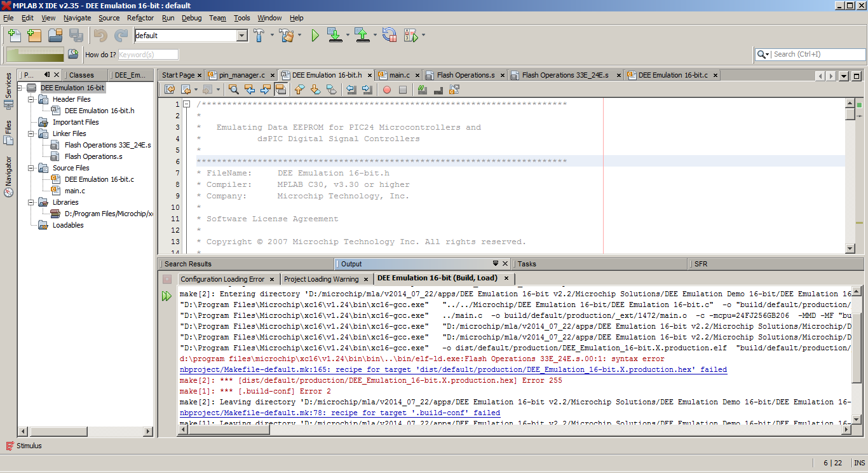Select main.c in Source Files tree

point(75,191)
